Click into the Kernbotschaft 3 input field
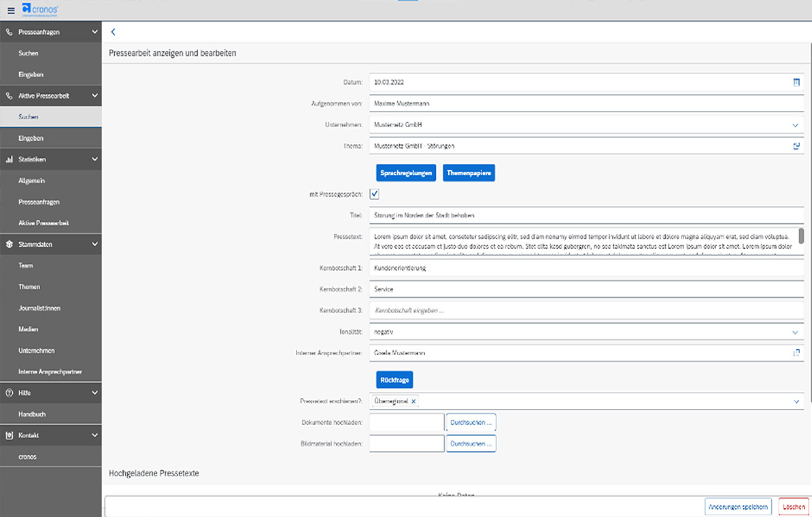Image resolution: width=812 pixels, height=517 pixels. [585, 310]
